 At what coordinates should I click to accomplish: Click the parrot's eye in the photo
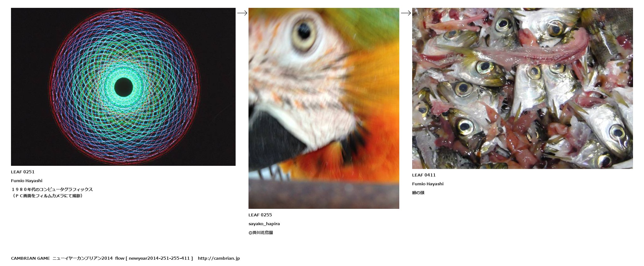(304, 32)
